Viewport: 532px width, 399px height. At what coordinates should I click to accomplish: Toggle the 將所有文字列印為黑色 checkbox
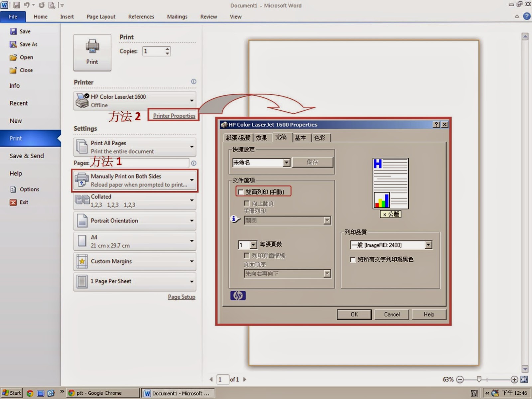pyautogui.click(x=353, y=260)
